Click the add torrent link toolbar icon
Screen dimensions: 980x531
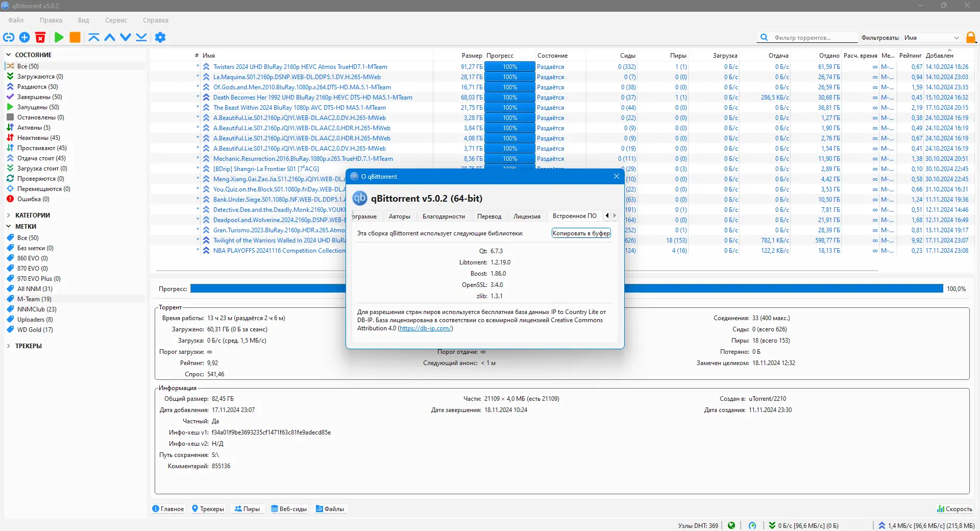[x=9, y=37]
